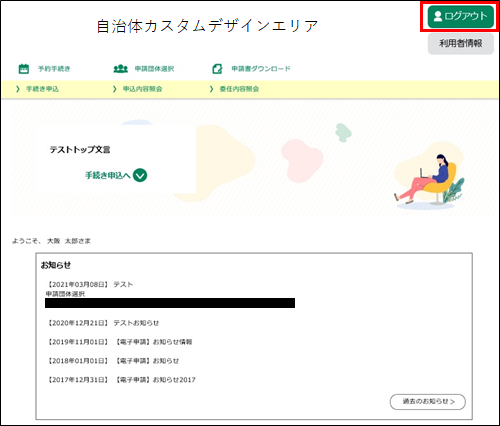
Task: Click the chevron before 手続き申込
Action: pyautogui.click(x=18, y=89)
